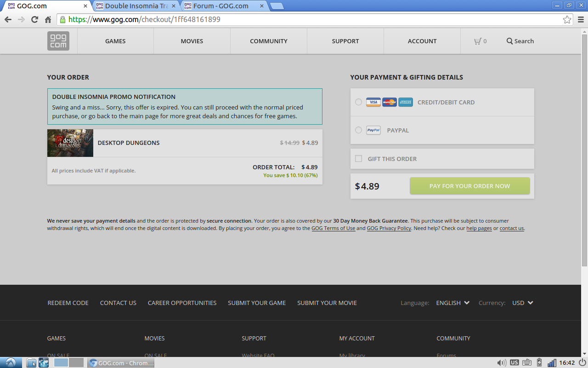Click the crossed-out $14.99 price

click(290, 143)
